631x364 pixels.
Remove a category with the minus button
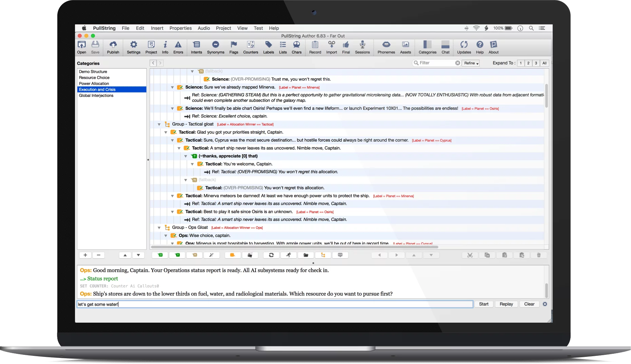pyautogui.click(x=99, y=255)
